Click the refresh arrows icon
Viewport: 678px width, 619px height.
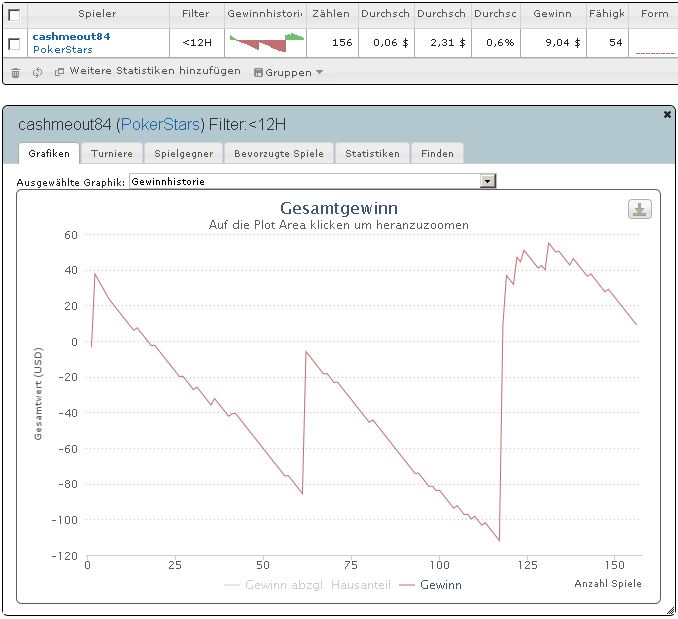pyautogui.click(x=38, y=72)
